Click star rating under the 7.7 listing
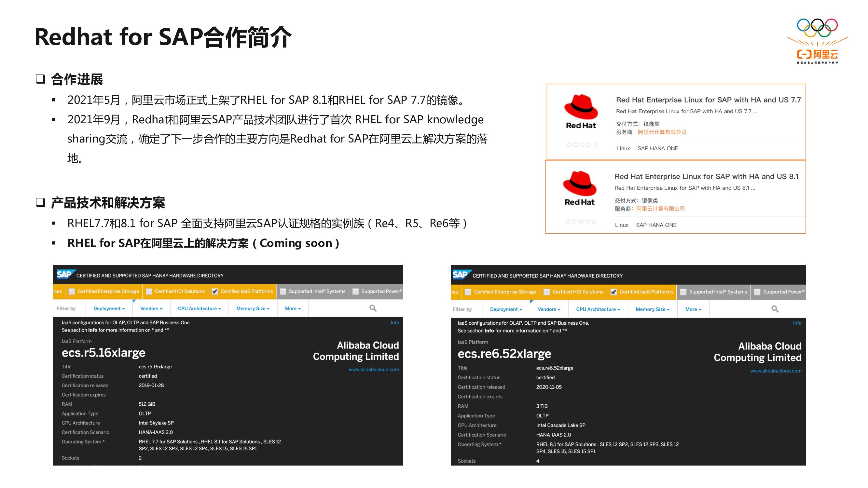Screen dimensions: 868x488 [x=582, y=145]
